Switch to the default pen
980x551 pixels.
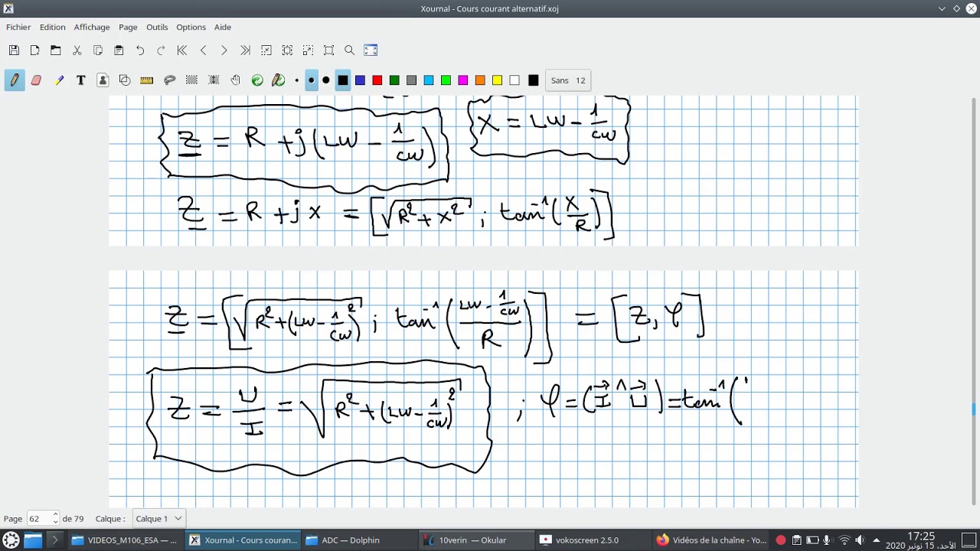279,80
